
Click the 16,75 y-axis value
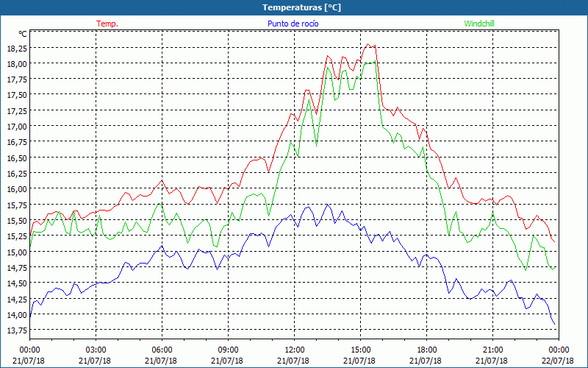pyautogui.click(x=17, y=142)
